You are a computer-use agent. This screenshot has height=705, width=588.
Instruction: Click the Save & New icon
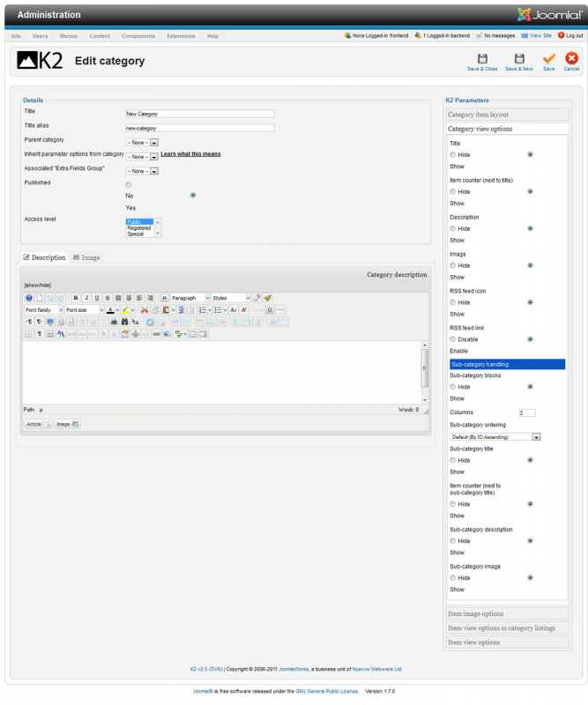[x=519, y=59]
